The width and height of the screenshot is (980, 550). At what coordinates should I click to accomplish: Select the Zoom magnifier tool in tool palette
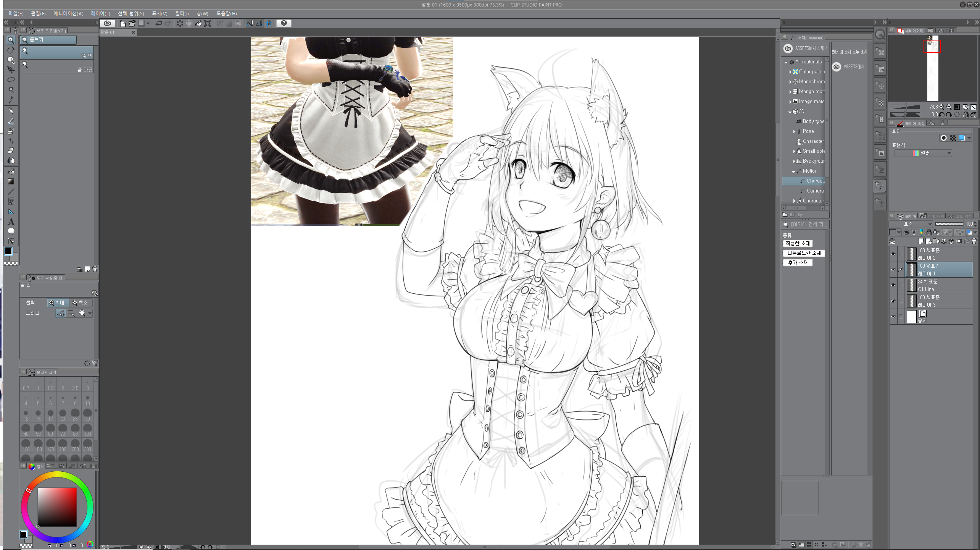tap(11, 40)
